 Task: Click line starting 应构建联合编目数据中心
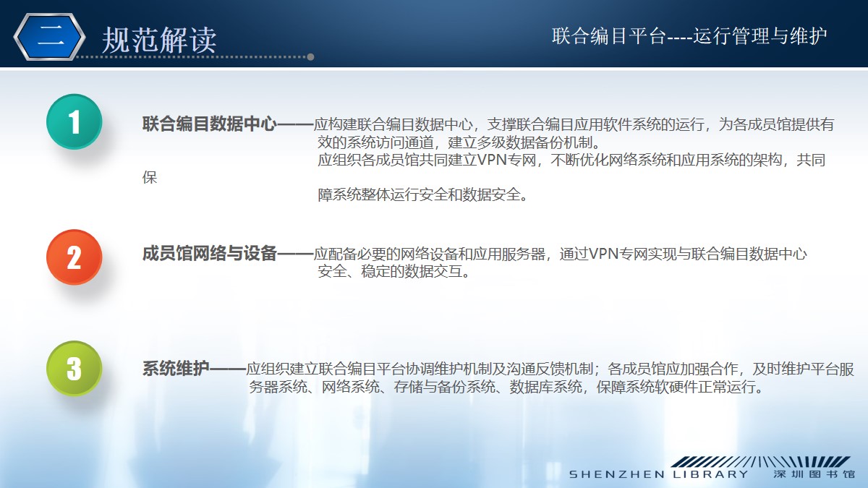pos(574,124)
